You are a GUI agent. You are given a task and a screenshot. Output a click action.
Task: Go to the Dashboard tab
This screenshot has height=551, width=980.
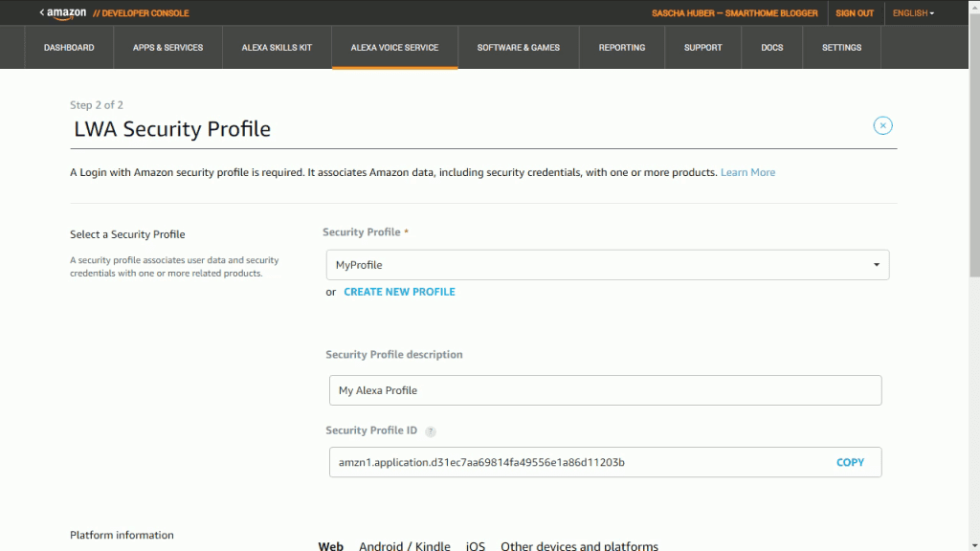[69, 48]
